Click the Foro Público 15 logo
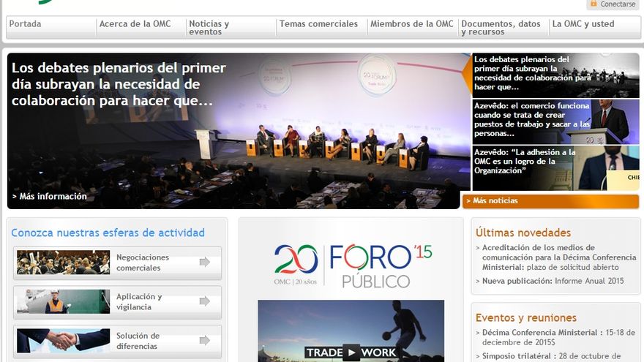This screenshot has width=644, height=362. tap(351, 265)
